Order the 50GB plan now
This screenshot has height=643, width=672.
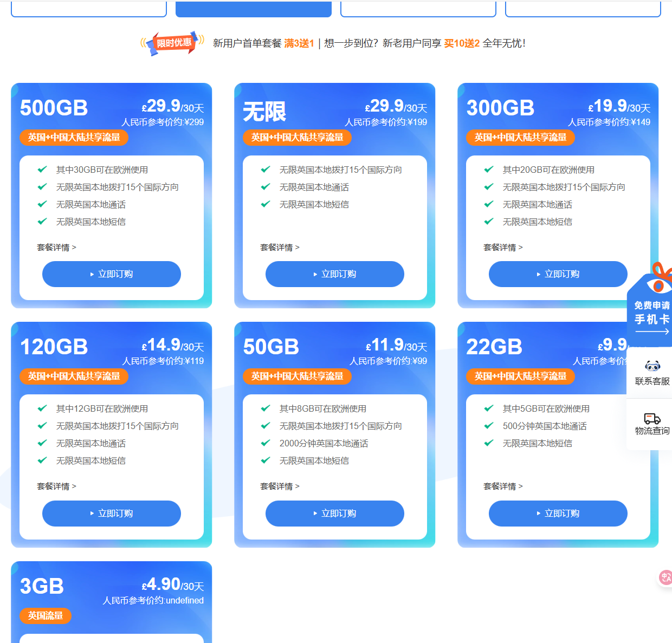pos(335,514)
